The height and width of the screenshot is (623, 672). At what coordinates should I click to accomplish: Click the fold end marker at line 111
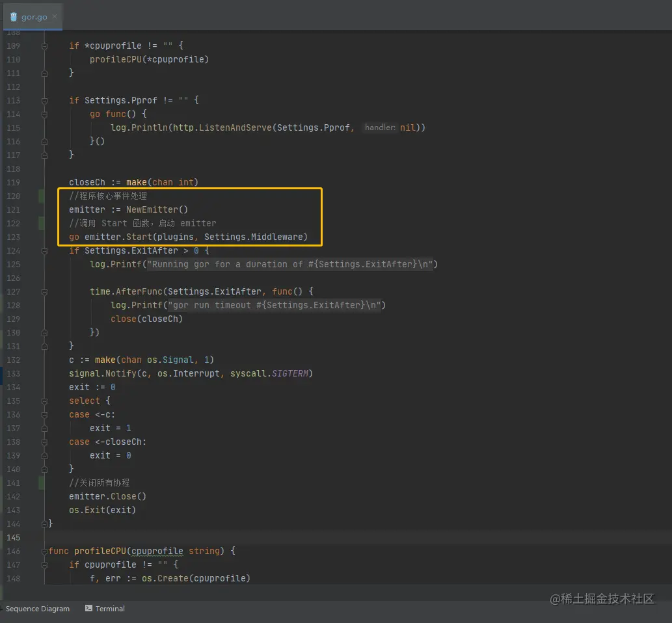pyautogui.click(x=44, y=73)
